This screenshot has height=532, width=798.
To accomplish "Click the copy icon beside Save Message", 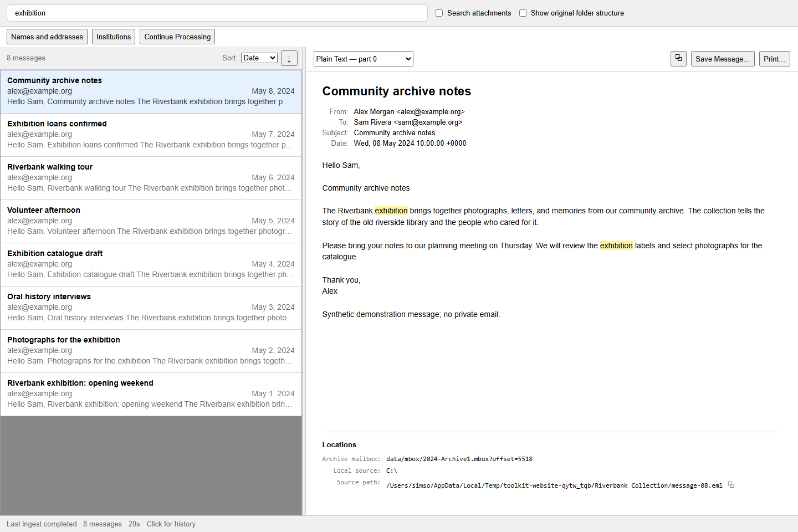I will pyautogui.click(x=678, y=58).
